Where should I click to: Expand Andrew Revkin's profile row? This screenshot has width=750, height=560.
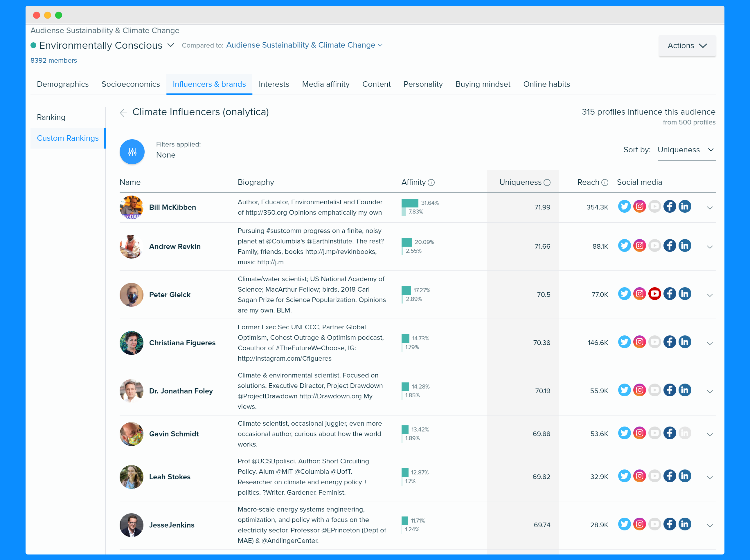[710, 246]
